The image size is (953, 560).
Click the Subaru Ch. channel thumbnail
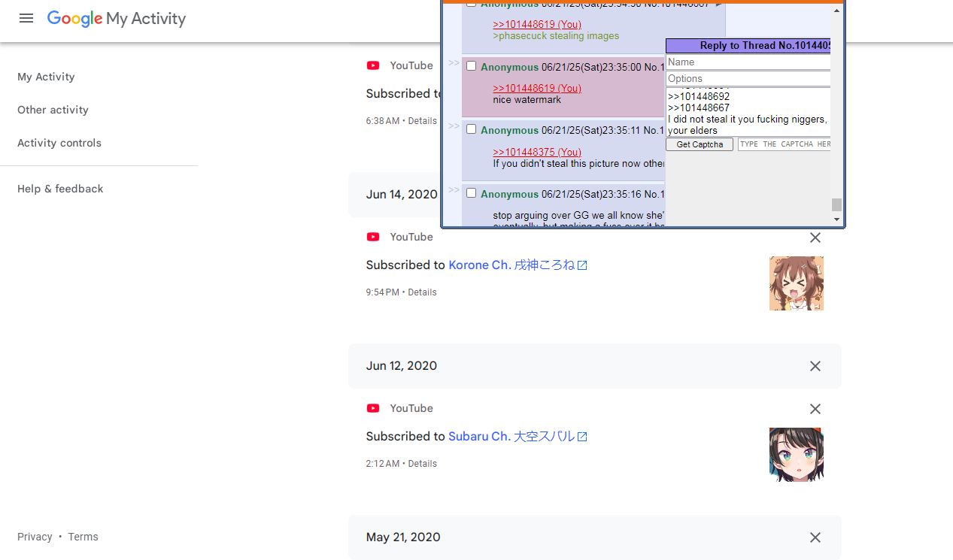coord(797,455)
